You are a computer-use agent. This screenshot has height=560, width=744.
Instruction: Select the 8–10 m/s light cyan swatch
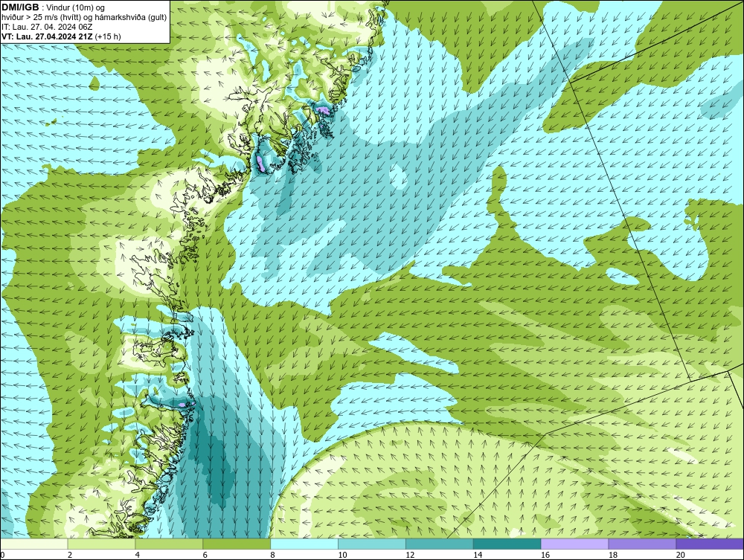tap(304, 544)
